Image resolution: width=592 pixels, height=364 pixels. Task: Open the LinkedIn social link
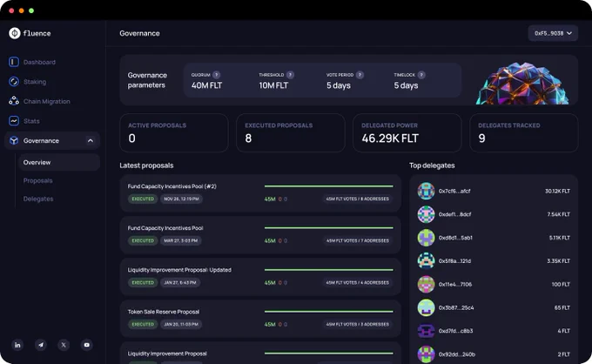17,345
